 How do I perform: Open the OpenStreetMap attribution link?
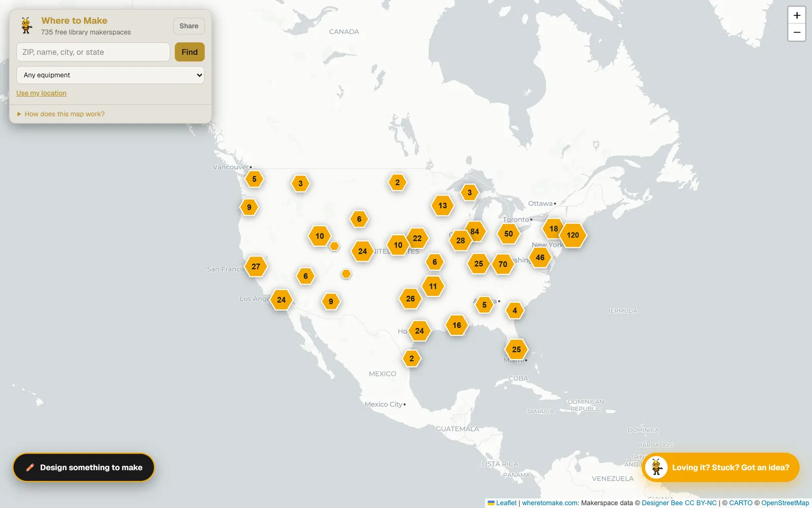(x=785, y=503)
